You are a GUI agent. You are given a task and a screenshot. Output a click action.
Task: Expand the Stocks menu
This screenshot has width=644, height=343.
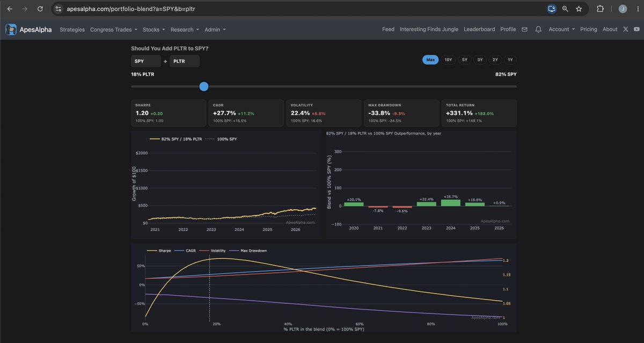pyautogui.click(x=153, y=30)
